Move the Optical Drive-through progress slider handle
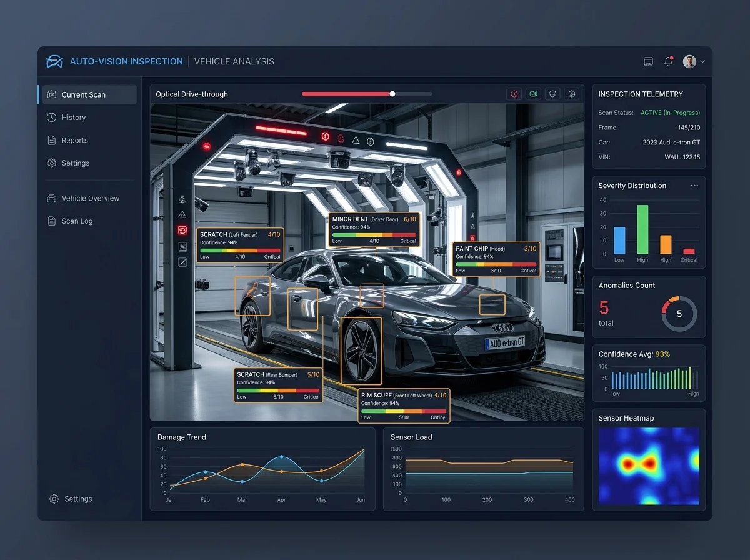750x560 pixels. tap(392, 94)
